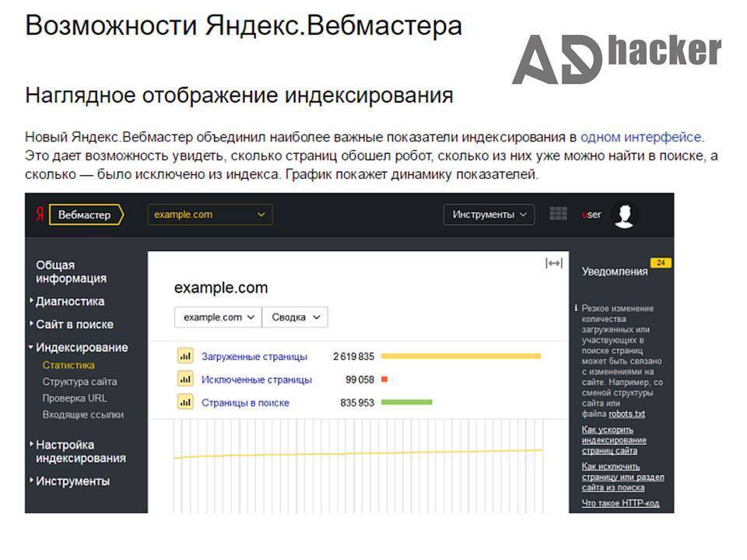Open the services grid icon
This screenshot has height=560, width=747.
558,214
